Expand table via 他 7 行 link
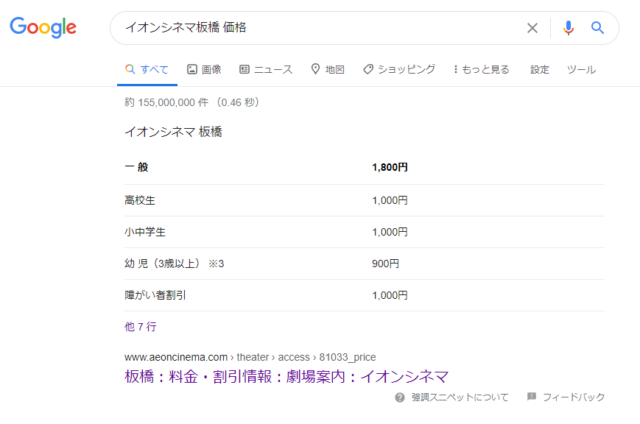 (x=140, y=326)
